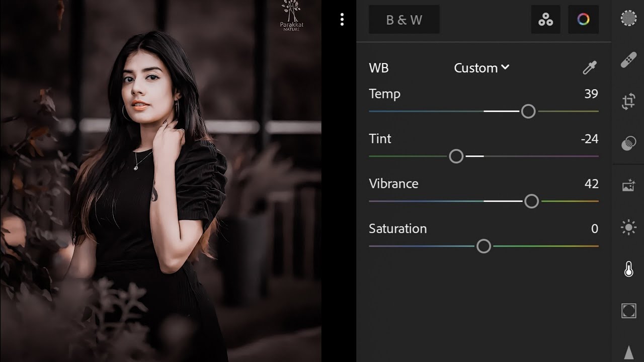Open the three-dot overflow menu
The height and width of the screenshot is (362, 644).
342,20
